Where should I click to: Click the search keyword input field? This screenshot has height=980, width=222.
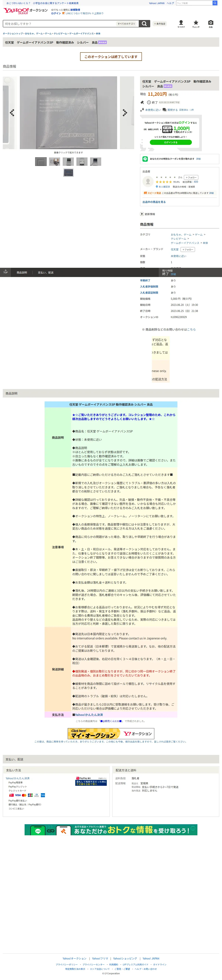coord(59,24)
